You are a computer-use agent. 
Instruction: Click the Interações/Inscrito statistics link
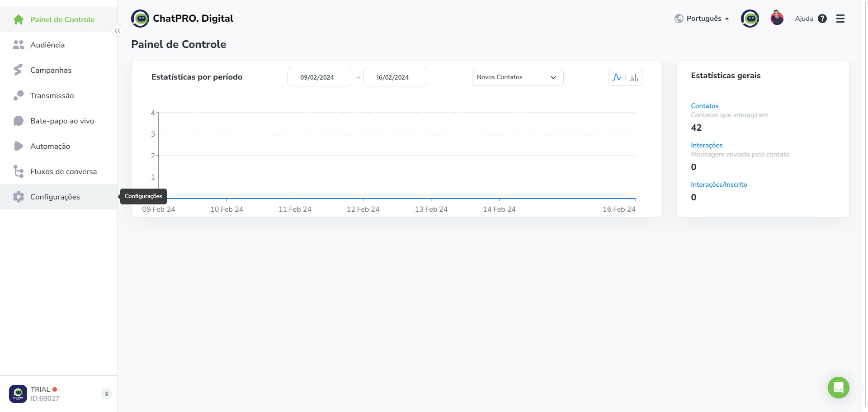[719, 185]
